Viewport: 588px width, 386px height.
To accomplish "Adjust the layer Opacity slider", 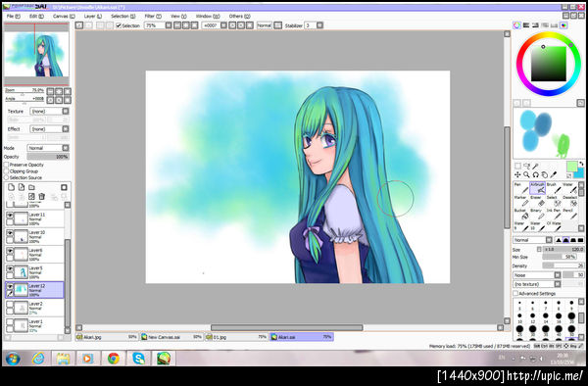I will point(48,157).
